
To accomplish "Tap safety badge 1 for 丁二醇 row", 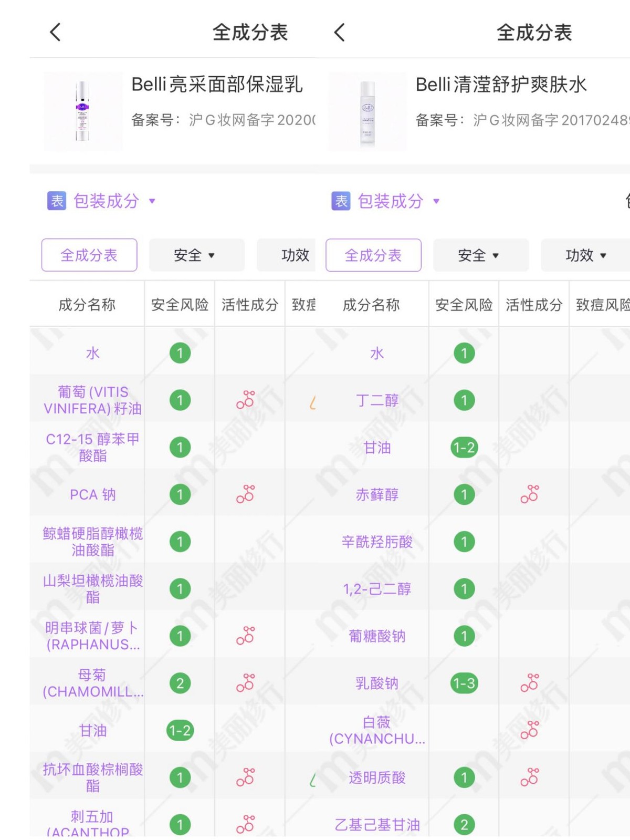I will pyautogui.click(x=464, y=400).
